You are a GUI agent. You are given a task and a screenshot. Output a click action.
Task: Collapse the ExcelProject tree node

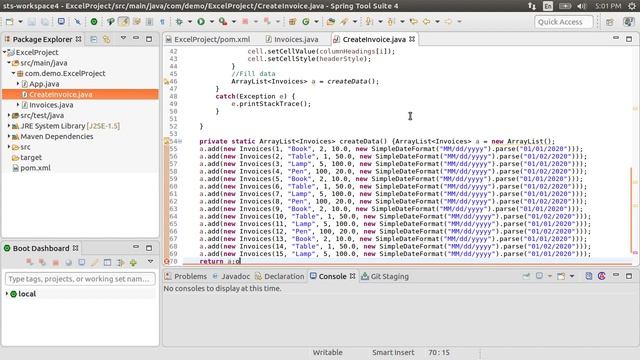(x=4, y=52)
